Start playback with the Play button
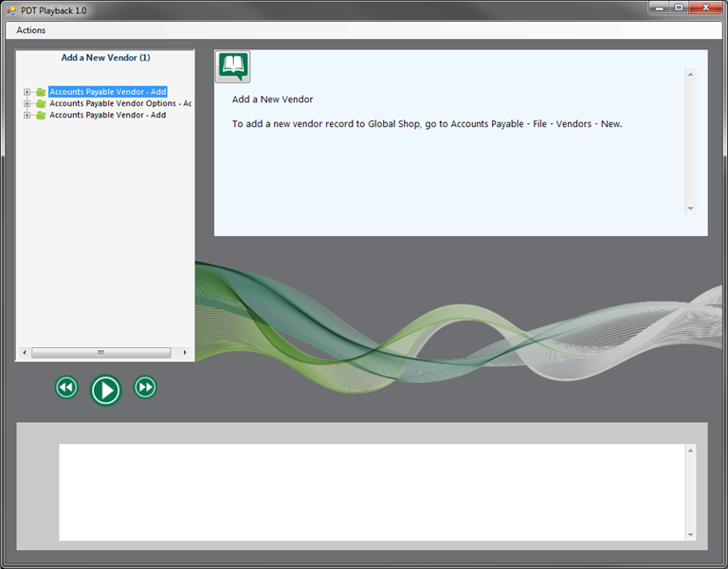 click(x=106, y=390)
